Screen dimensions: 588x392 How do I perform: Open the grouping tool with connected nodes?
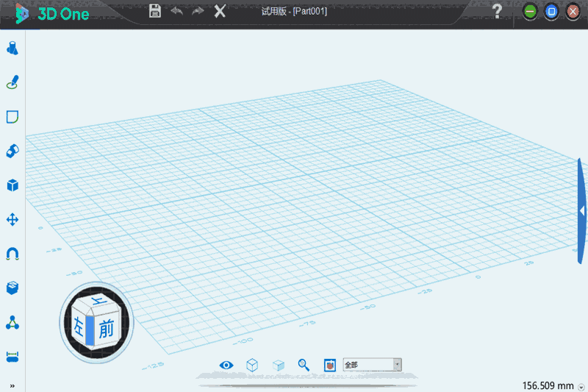pos(12,322)
